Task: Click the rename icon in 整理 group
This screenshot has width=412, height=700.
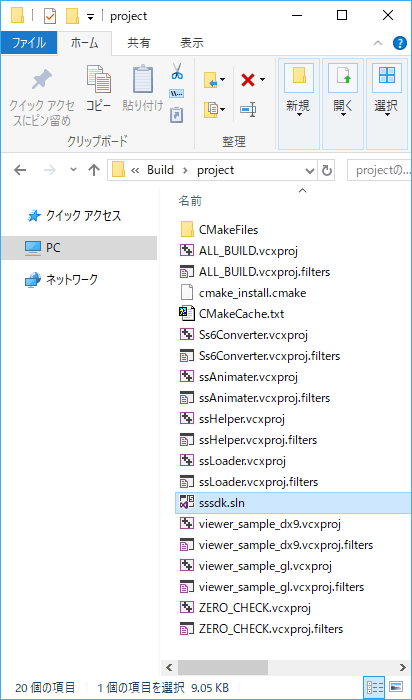Action: pyautogui.click(x=248, y=109)
